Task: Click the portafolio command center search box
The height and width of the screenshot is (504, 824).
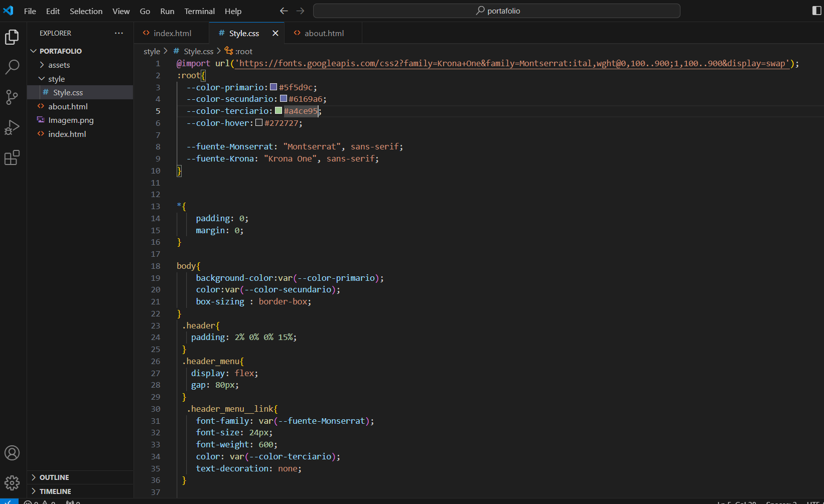Action: click(x=497, y=11)
